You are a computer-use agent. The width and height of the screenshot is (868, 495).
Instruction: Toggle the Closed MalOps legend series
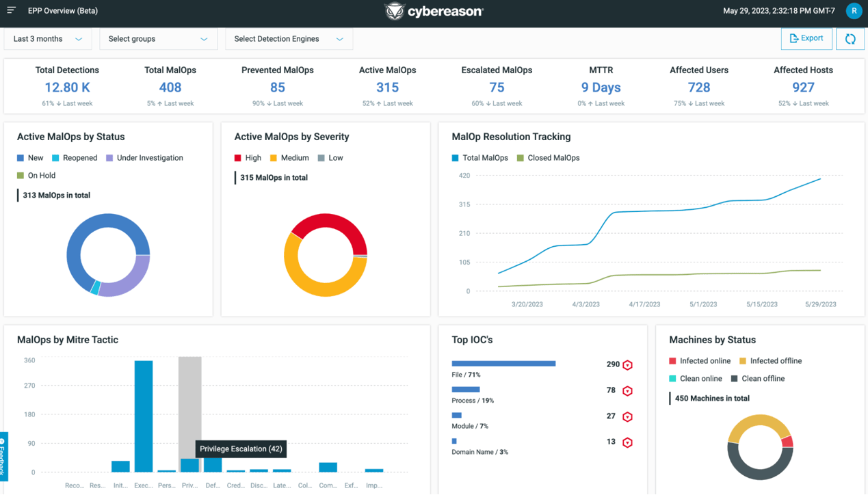(547, 157)
